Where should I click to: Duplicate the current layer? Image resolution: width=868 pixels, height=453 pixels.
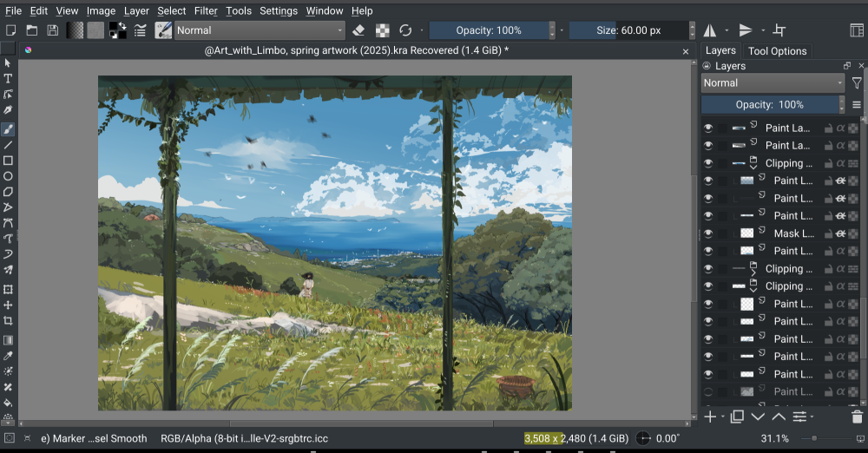tap(737, 417)
